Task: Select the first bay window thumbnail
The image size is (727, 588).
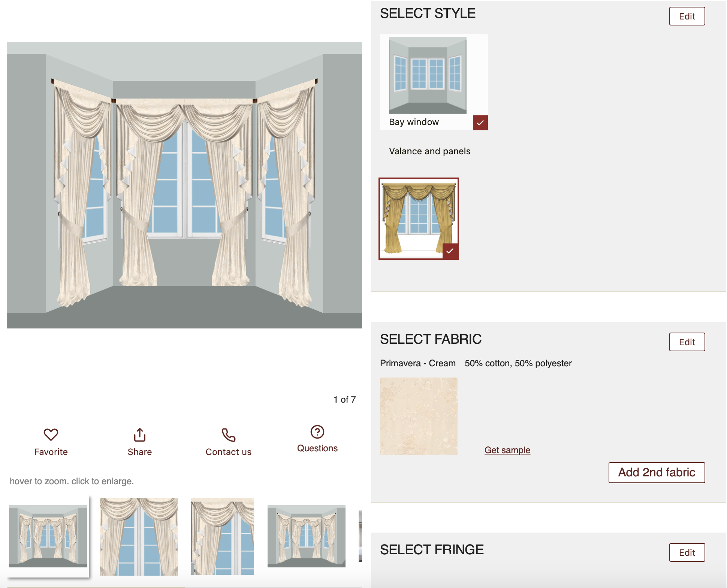Action: click(x=48, y=536)
